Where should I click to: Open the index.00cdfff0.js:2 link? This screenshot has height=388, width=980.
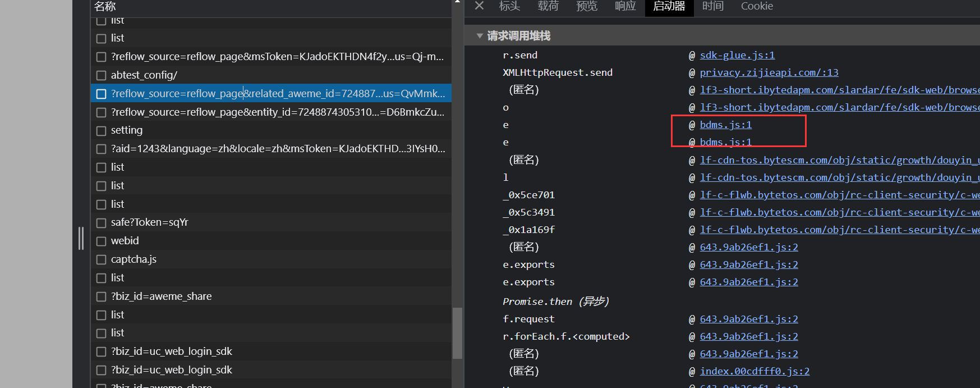(x=754, y=371)
